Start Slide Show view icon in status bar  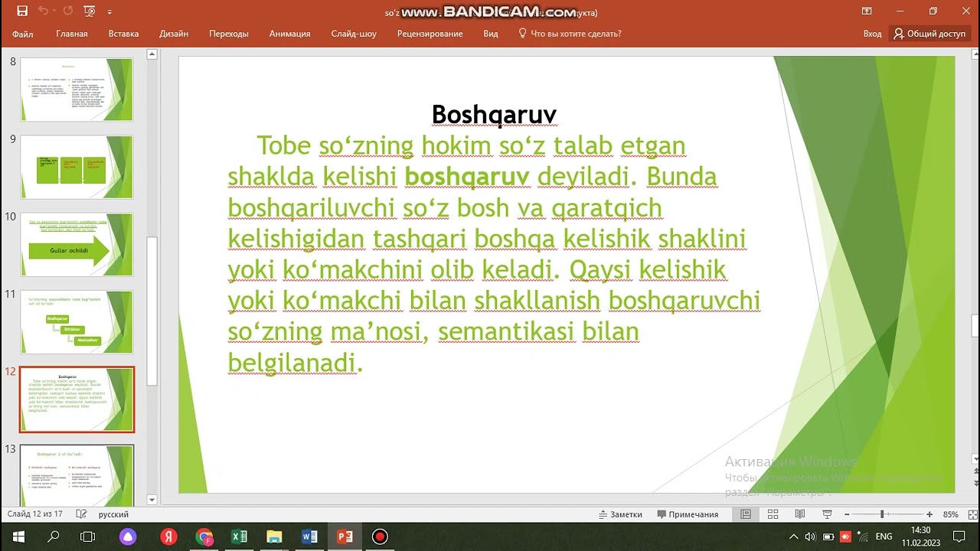tap(826, 514)
